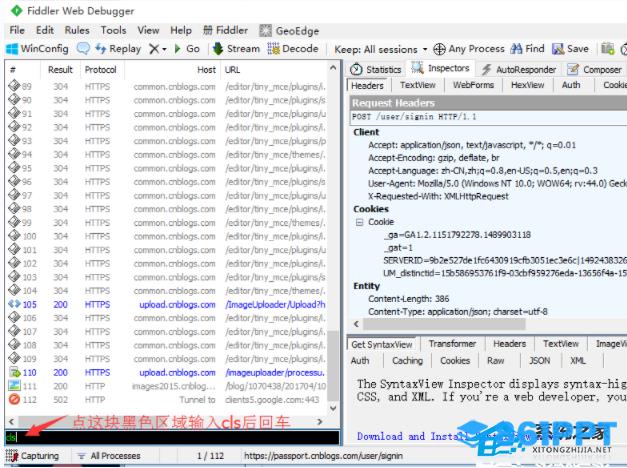Open the remove sessions dropdown arrow
The width and height of the screenshot is (627, 468).
[x=164, y=49]
